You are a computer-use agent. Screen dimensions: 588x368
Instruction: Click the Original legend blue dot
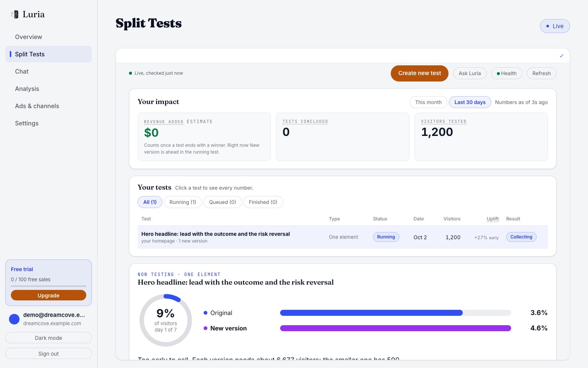pyautogui.click(x=205, y=313)
